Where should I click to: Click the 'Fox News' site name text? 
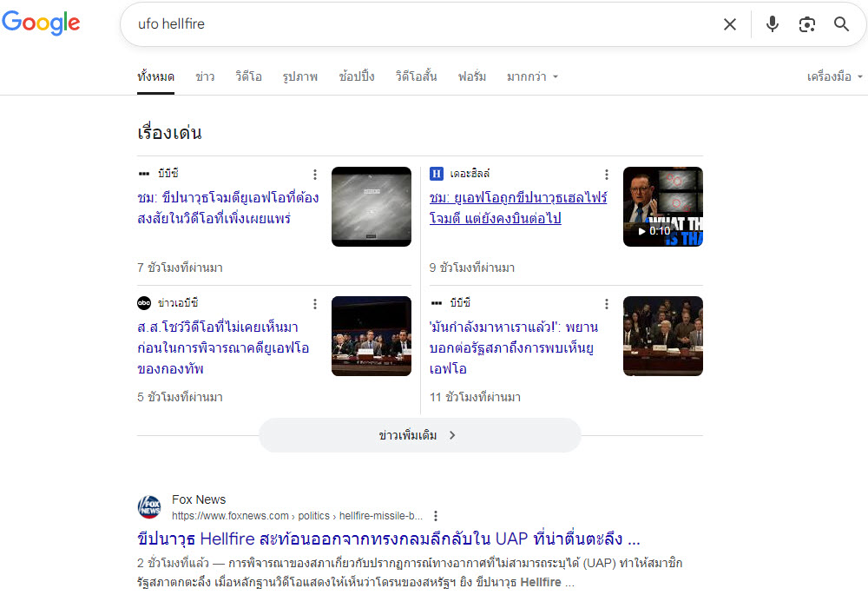point(199,499)
